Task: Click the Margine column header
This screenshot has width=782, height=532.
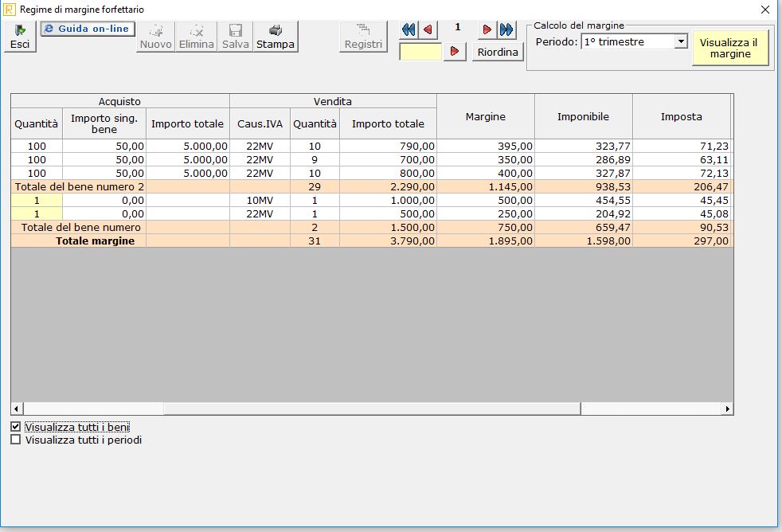Action: 485,116
